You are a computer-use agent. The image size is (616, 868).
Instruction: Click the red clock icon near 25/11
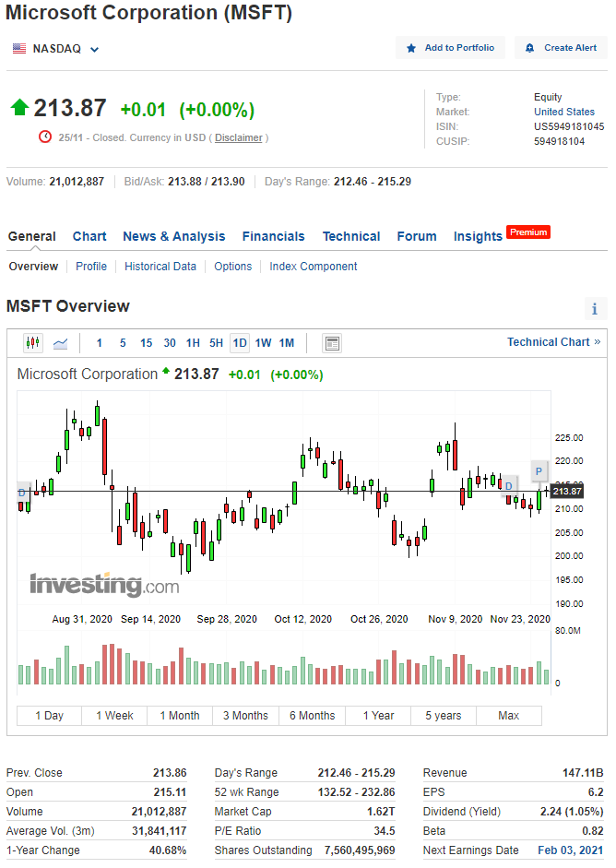(x=45, y=137)
